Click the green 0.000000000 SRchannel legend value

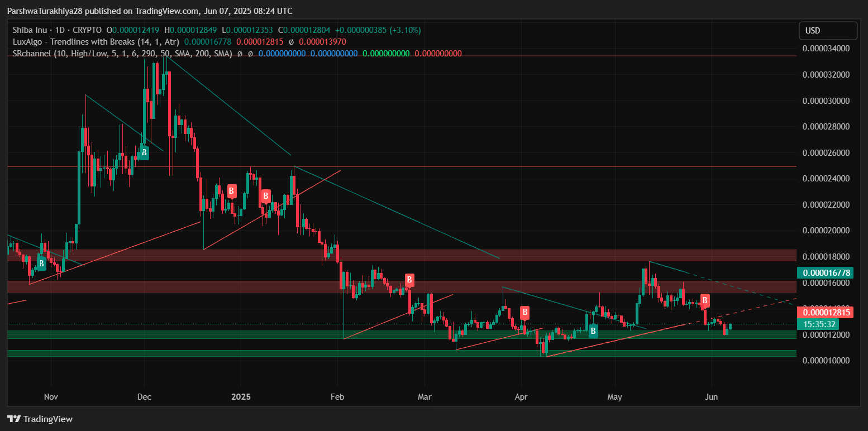pyautogui.click(x=386, y=54)
